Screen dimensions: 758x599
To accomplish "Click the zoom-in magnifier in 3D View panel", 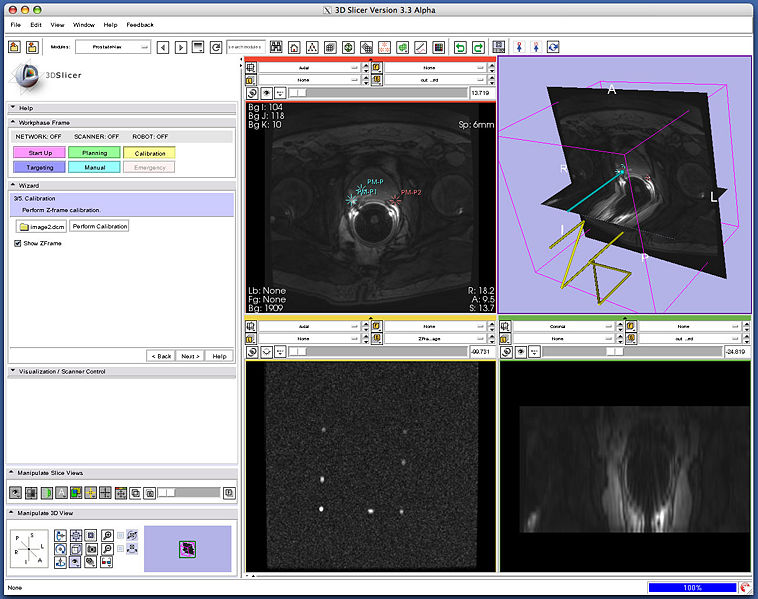I will click(x=107, y=535).
